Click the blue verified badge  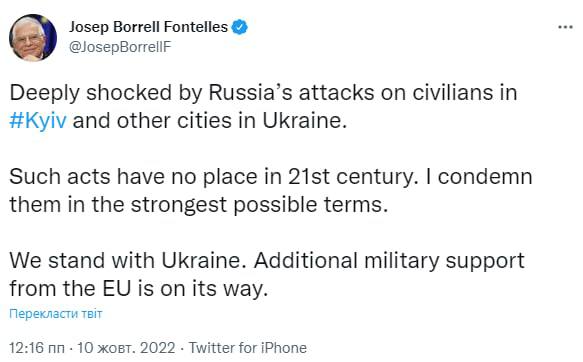(x=240, y=27)
